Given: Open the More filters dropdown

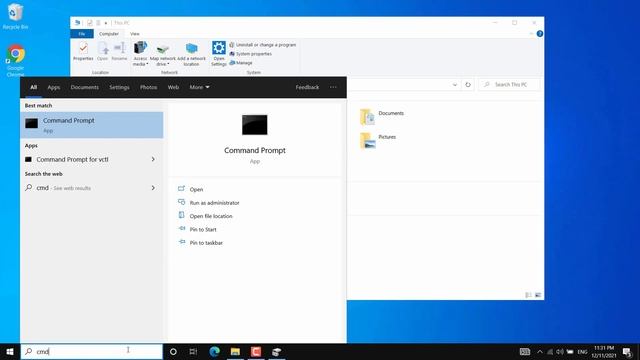Looking at the screenshot, I should 199,87.
